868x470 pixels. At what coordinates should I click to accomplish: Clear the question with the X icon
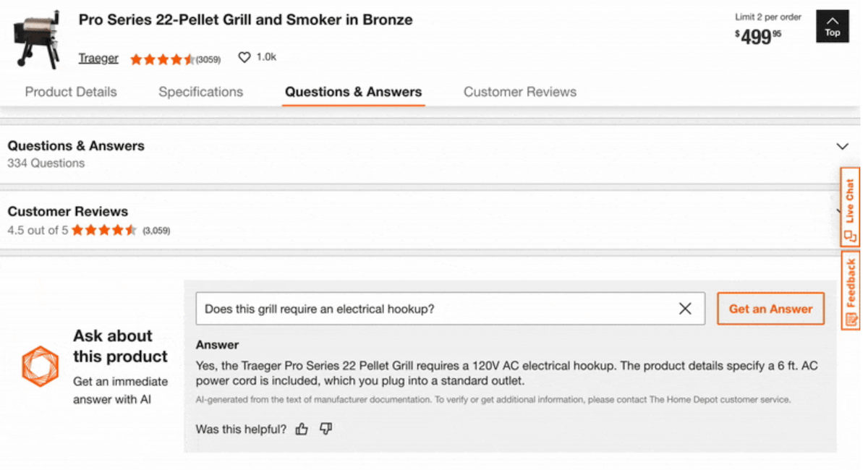tap(685, 309)
